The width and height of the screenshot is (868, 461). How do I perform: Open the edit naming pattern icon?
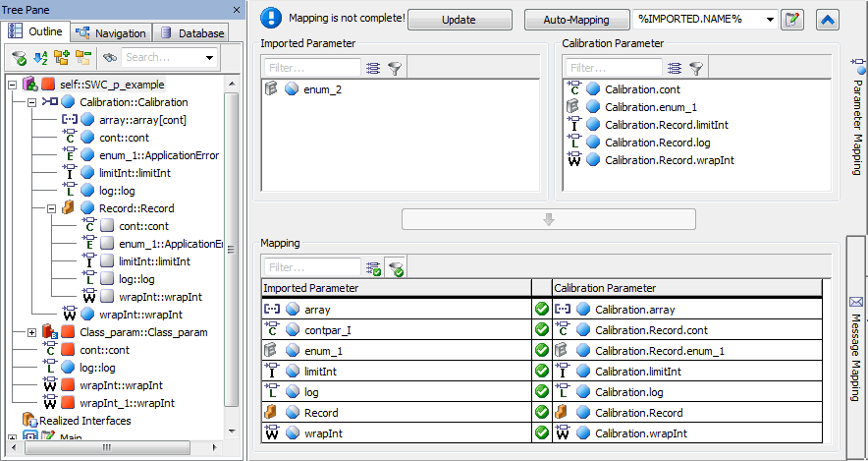(792, 20)
